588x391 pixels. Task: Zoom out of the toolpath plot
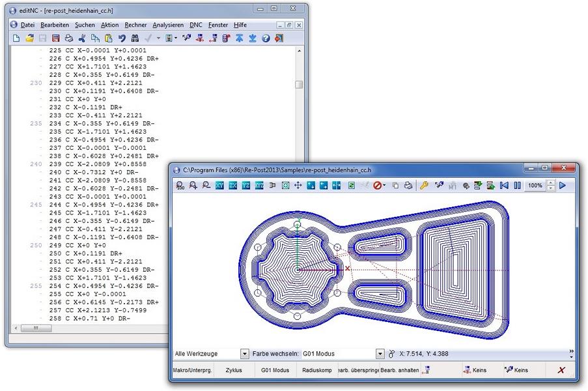206,185
